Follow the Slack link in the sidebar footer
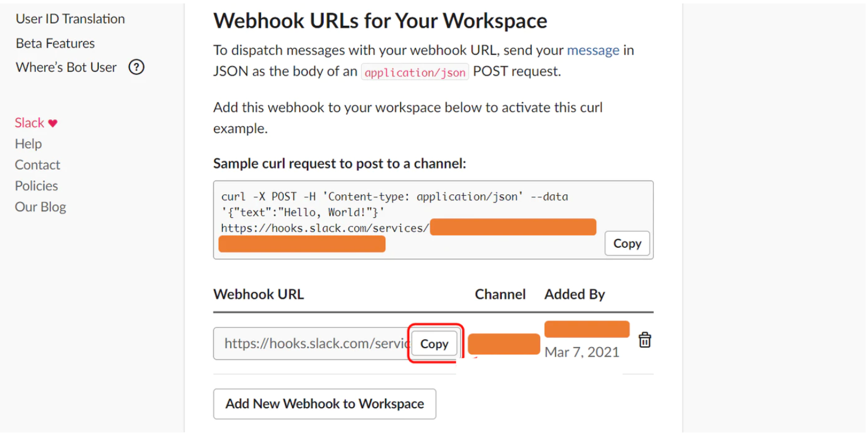The width and height of the screenshot is (868, 437). pos(29,123)
